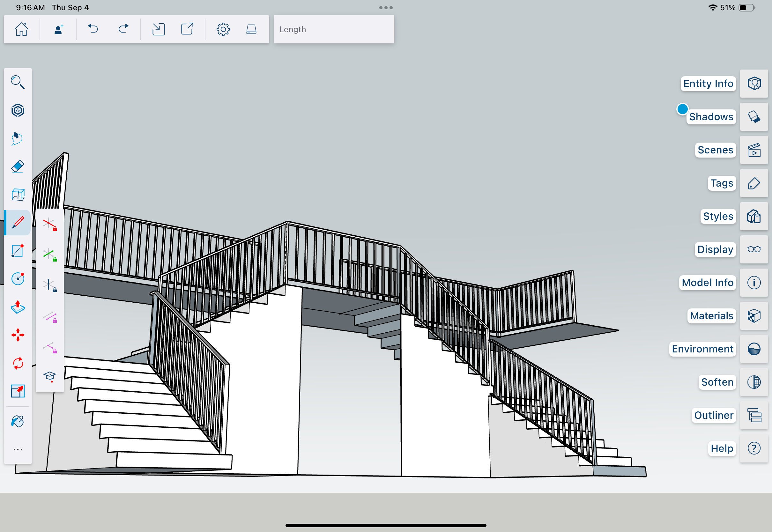Select the Push/Pull tool

18,307
